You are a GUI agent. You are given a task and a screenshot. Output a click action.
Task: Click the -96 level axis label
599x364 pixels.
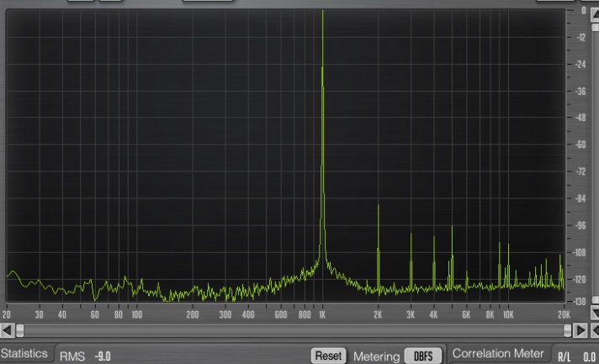pos(580,225)
